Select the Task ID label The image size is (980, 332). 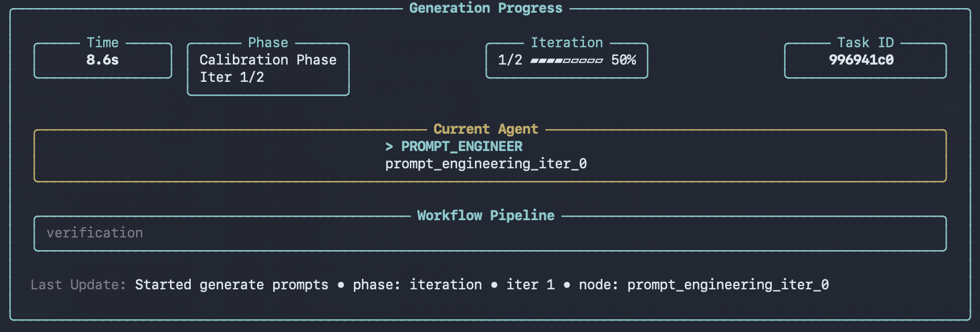[865, 43]
